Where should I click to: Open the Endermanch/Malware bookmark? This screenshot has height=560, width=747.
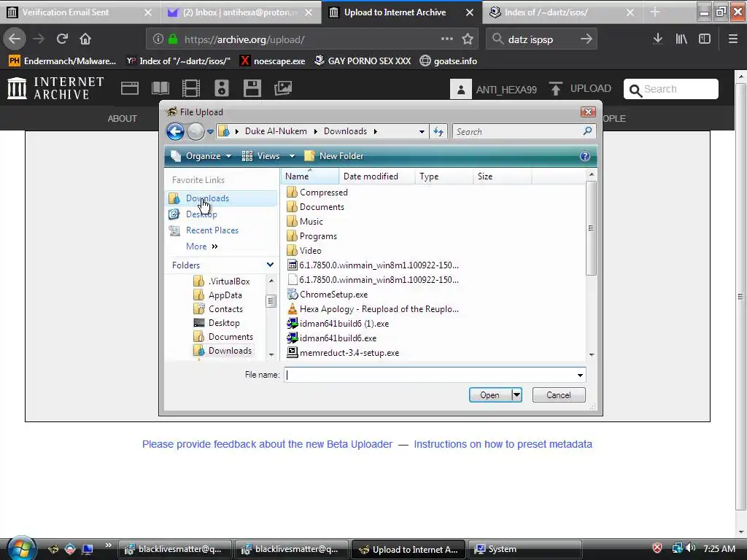pos(63,61)
